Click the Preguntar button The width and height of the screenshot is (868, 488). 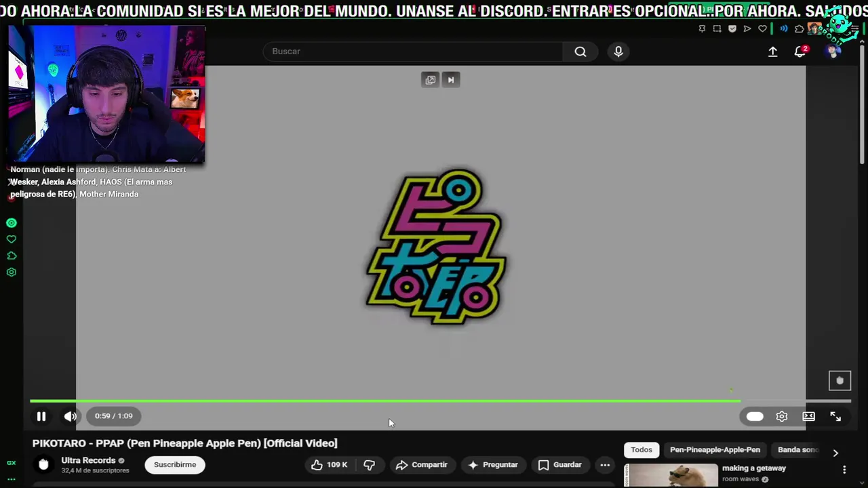coord(493,465)
